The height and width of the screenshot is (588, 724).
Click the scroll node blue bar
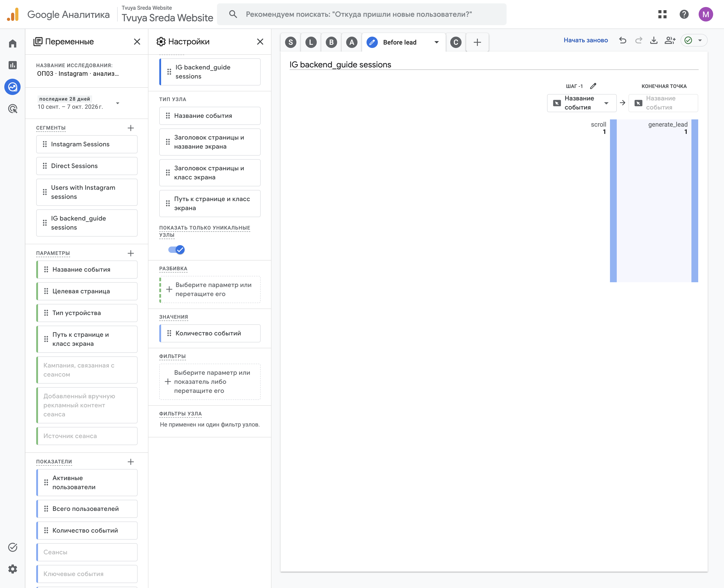(613, 201)
